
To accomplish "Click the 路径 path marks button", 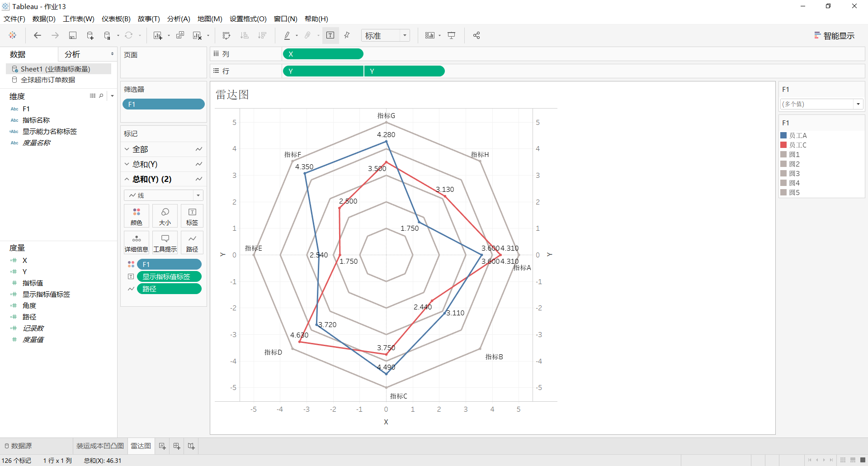I will pyautogui.click(x=192, y=243).
